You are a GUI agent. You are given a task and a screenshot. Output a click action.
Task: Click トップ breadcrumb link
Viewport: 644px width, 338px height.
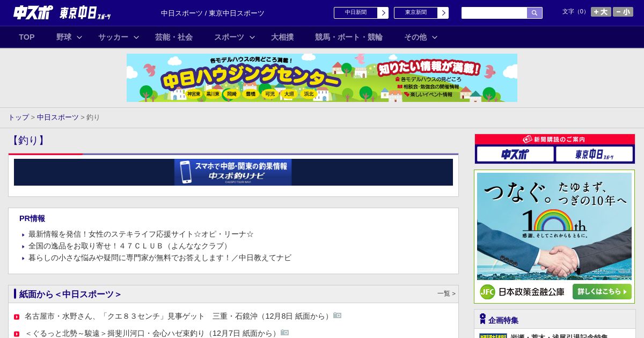click(18, 117)
